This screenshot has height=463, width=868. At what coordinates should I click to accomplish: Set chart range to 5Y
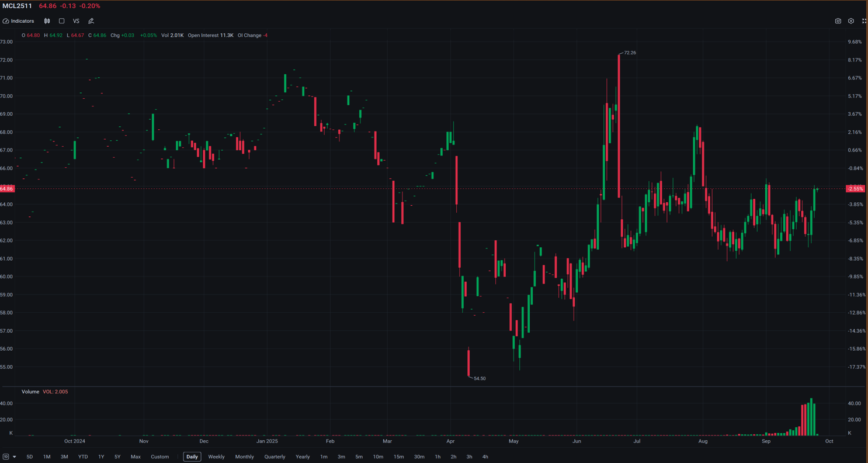pos(117,457)
